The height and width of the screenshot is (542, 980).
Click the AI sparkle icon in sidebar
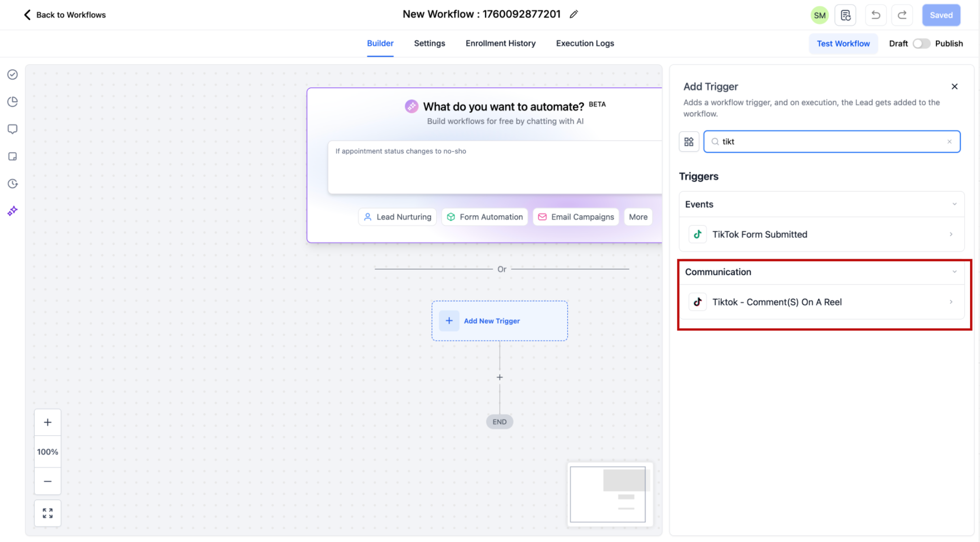point(12,211)
